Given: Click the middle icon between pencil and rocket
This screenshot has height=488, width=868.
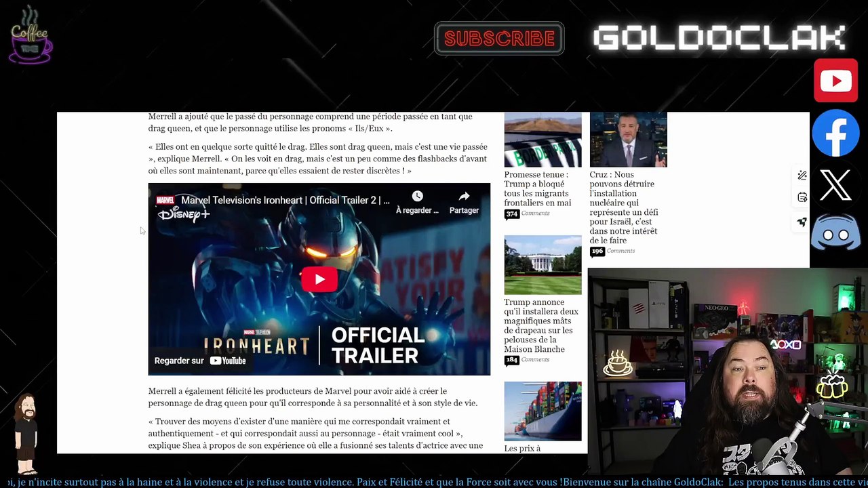Looking at the screenshot, I should (x=802, y=197).
